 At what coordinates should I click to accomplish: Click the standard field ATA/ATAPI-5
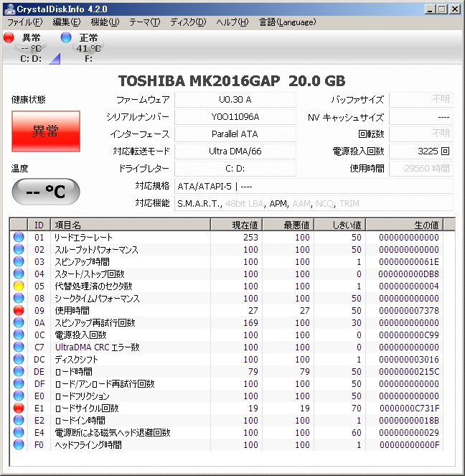pyautogui.click(x=314, y=186)
